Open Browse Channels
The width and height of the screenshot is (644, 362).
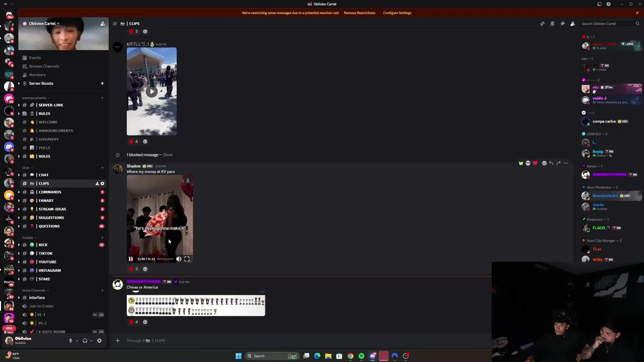[x=44, y=66]
